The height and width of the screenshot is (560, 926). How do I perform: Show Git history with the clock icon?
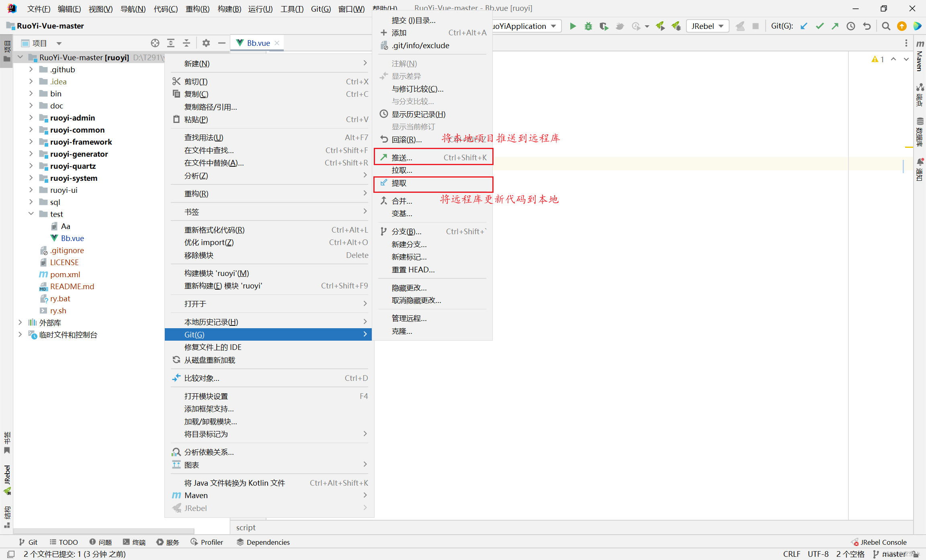[851, 26]
